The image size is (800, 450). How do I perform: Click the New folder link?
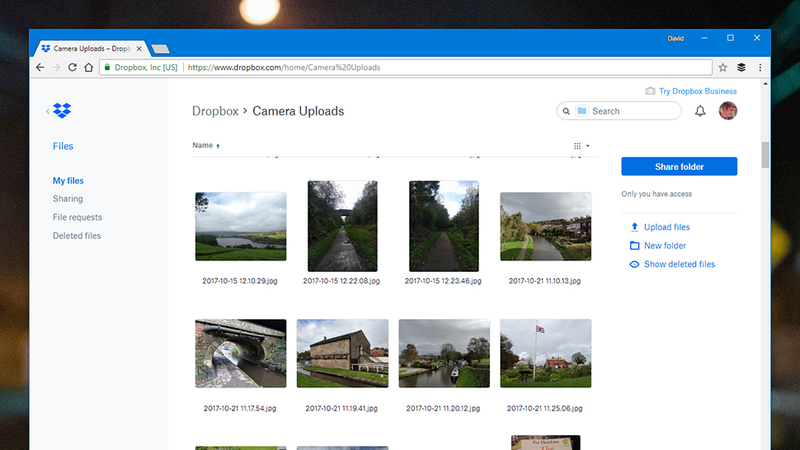665,245
